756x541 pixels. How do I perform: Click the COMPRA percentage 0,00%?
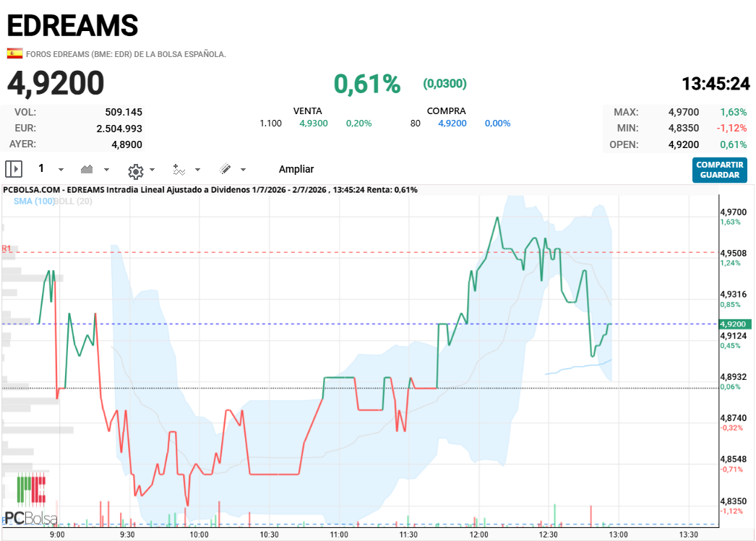coord(497,124)
